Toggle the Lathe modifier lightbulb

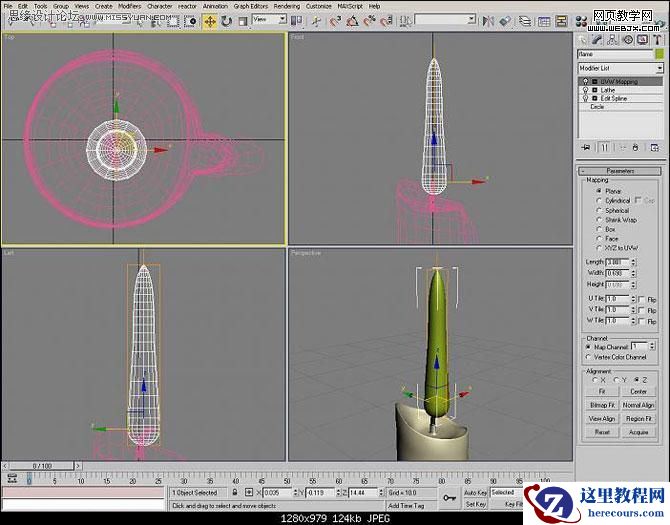[585, 90]
